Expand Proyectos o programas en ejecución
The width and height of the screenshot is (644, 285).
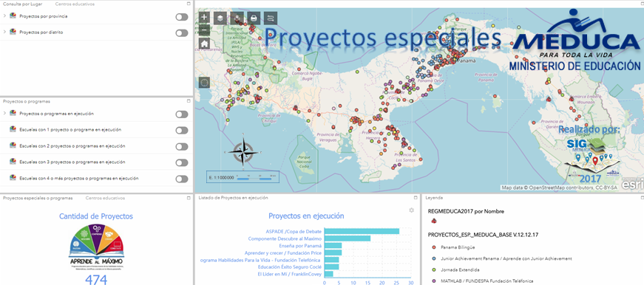[4, 113]
